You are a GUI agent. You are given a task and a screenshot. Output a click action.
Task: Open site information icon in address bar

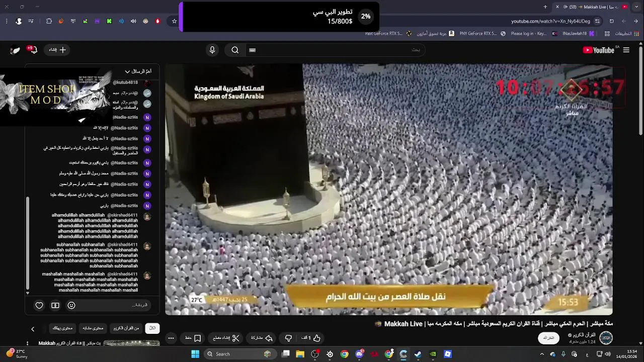coord(597,21)
